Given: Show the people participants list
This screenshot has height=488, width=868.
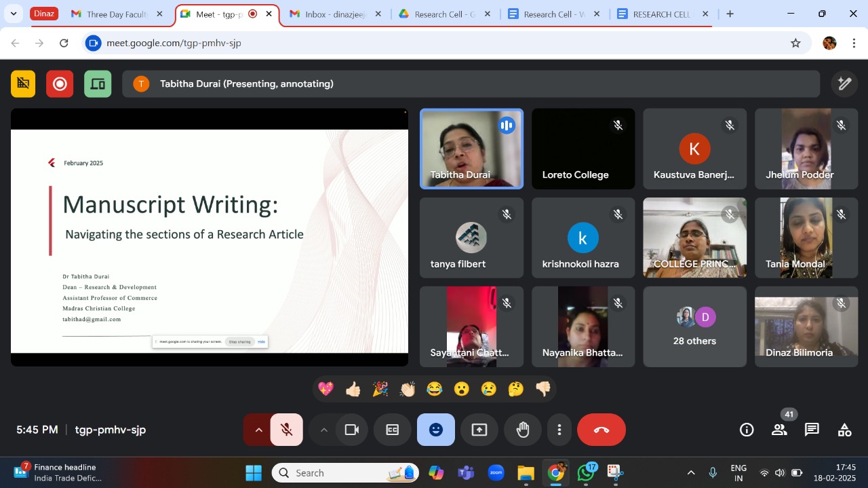Looking at the screenshot, I should click(x=779, y=430).
